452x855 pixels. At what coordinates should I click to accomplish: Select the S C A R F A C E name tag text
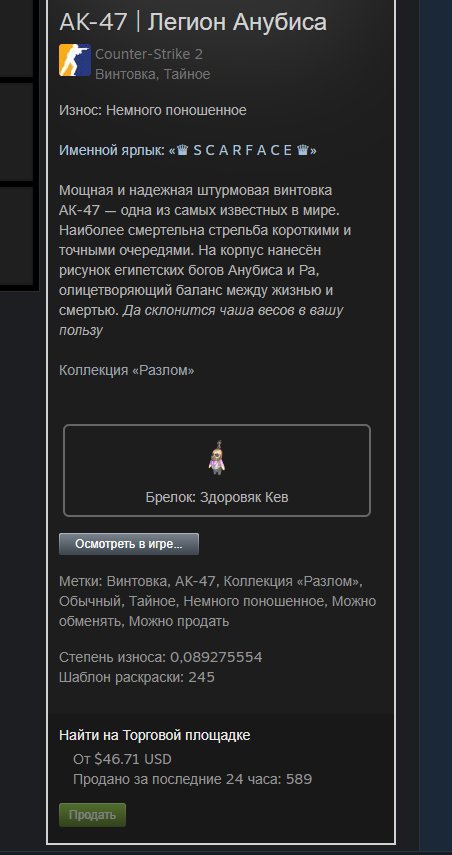click(243, 151)
